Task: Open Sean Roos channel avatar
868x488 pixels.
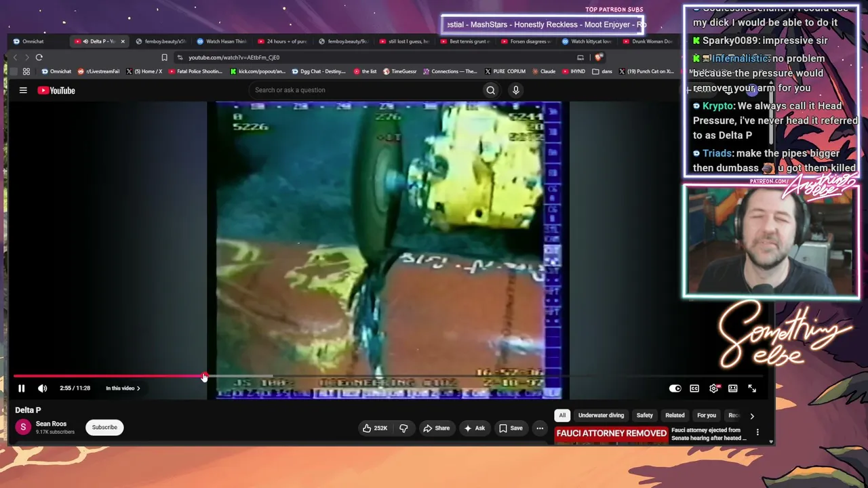Action: [x=23, y=427]
